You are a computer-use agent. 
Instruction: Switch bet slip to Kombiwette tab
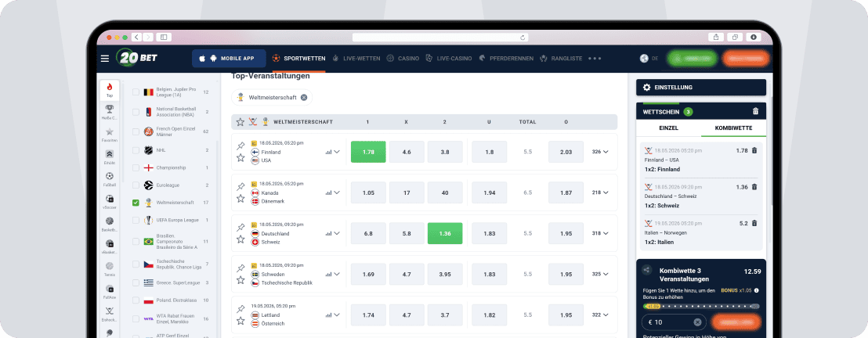click(x=733, y=128)
